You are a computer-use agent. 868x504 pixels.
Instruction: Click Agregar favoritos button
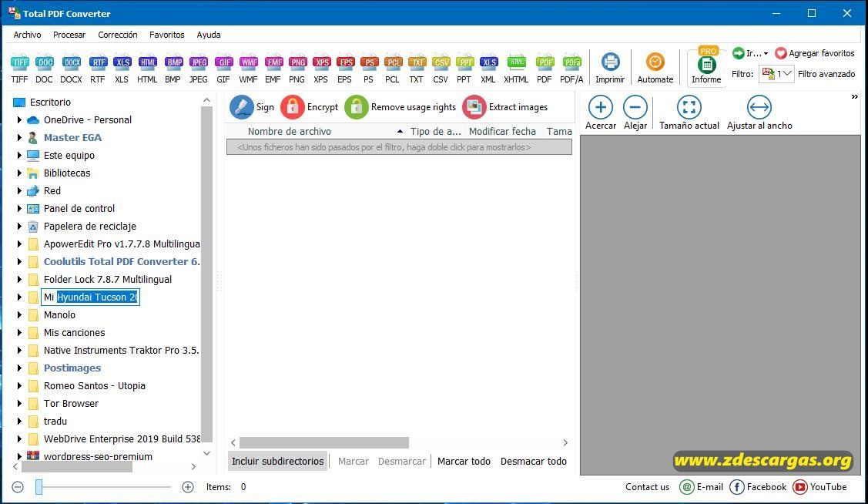pyautogui.click(x=815, y=53)
